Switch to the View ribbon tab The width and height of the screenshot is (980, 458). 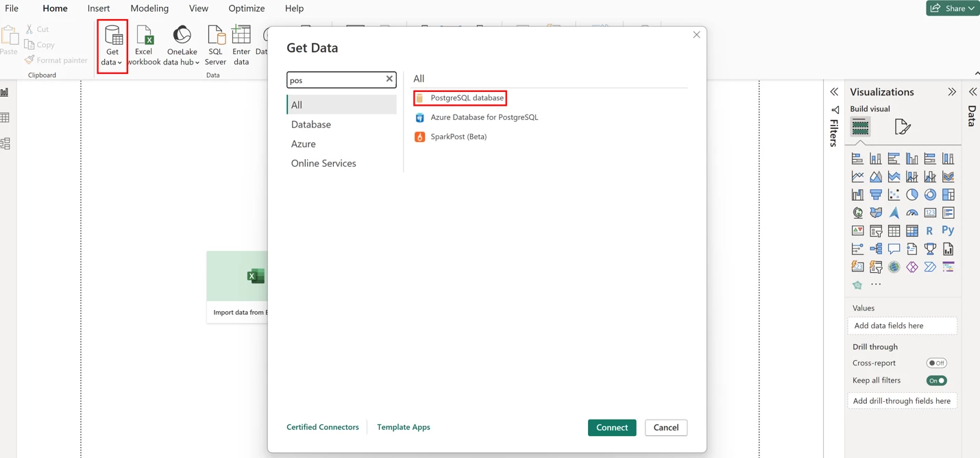(x=199, y=8)
